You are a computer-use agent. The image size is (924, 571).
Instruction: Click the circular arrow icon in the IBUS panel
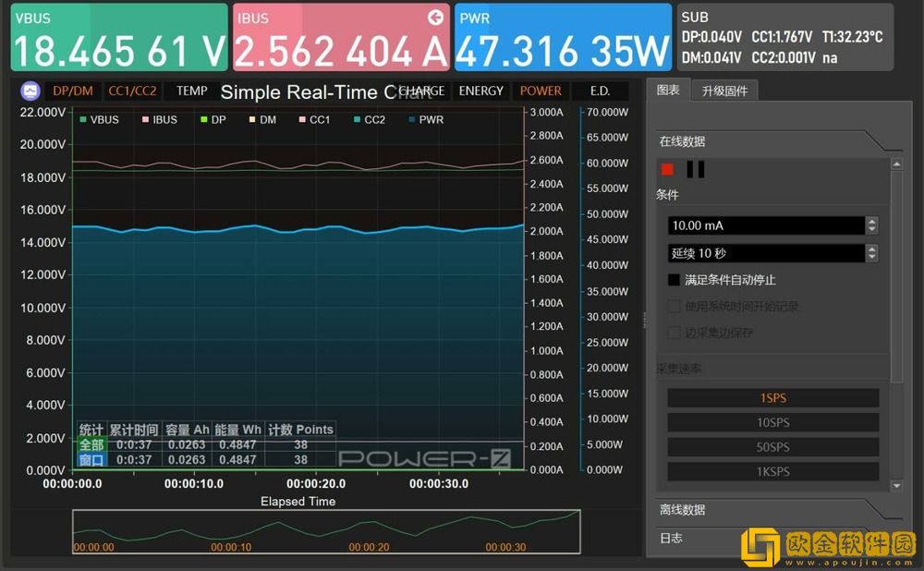pos(434,17)
